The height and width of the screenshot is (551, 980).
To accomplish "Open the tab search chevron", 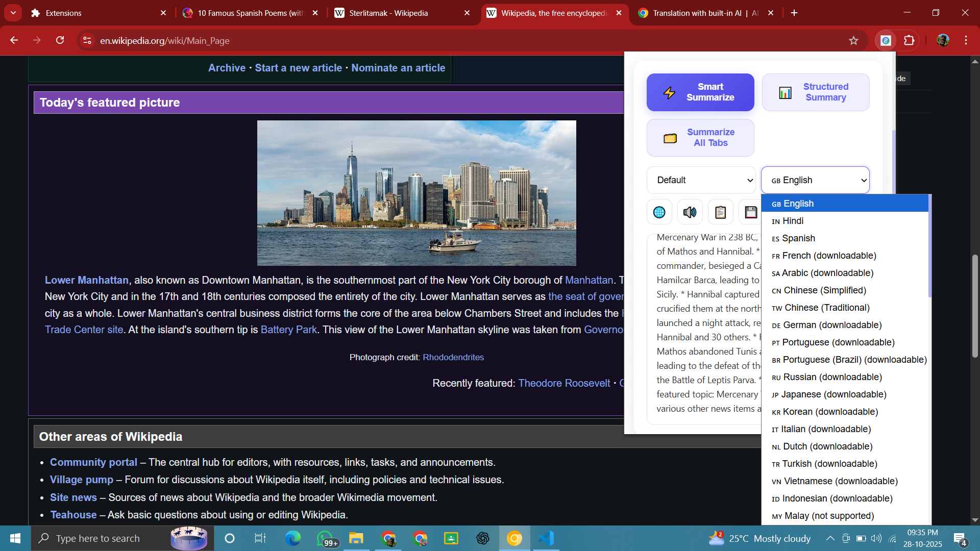I will (13, 13).
